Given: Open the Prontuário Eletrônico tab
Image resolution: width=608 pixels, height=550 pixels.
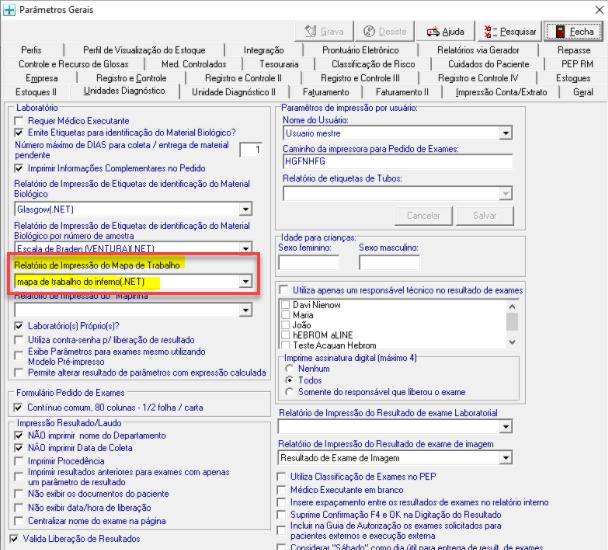Looking at the screenshot, I should (x=360, y=50).
